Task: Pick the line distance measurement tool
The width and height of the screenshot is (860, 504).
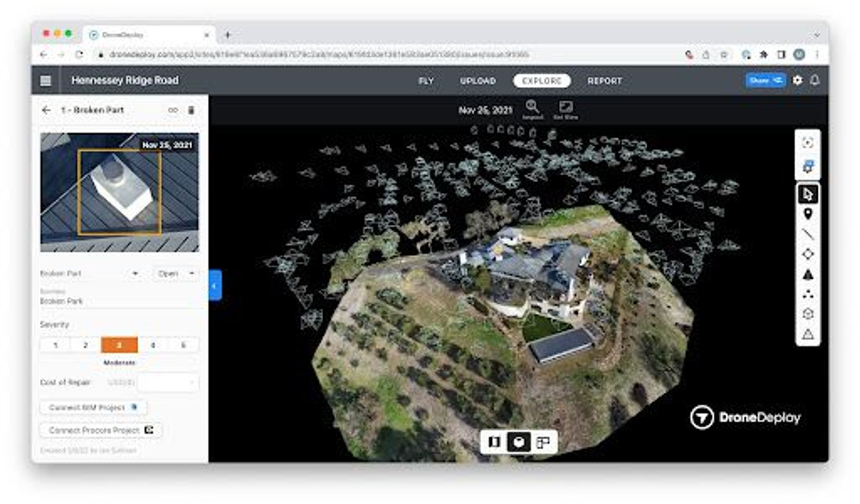Action: [808, 234]
